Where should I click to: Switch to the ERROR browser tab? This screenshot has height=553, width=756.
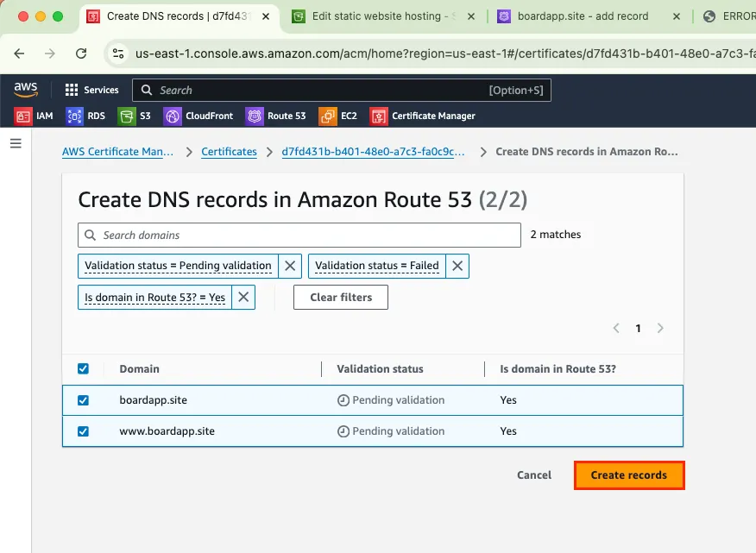pyautogui.click(x=729, y=16)
